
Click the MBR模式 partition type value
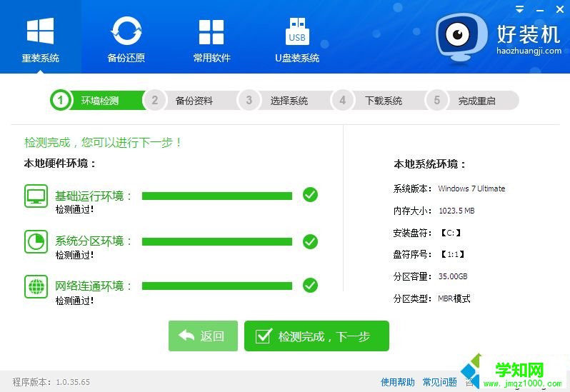pyautogui.click(x=454, y=298)
